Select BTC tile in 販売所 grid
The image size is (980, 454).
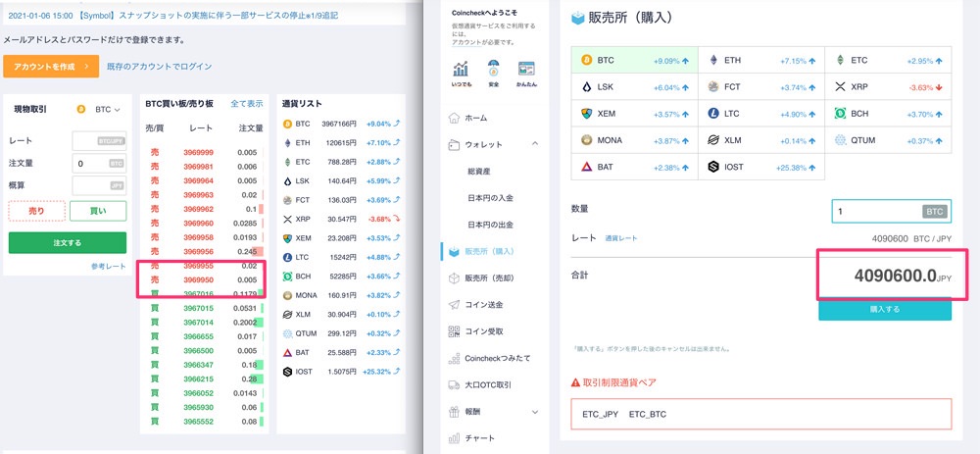(634, 61)
